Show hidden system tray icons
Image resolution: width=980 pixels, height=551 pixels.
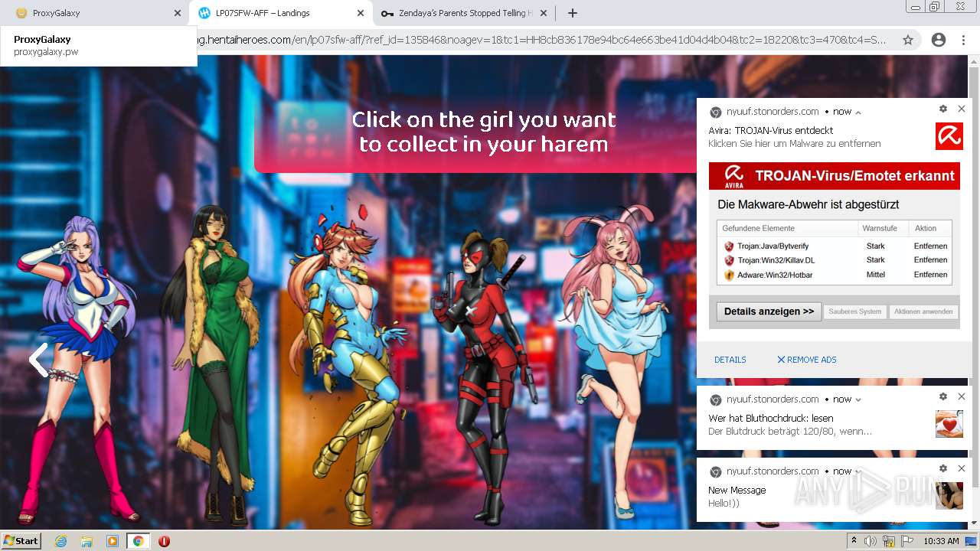(854, 541)
